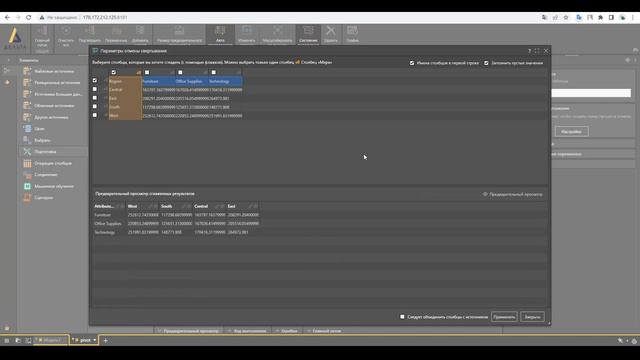Open browser bookmark star icon
640x360 pixels.
(566, 18)
